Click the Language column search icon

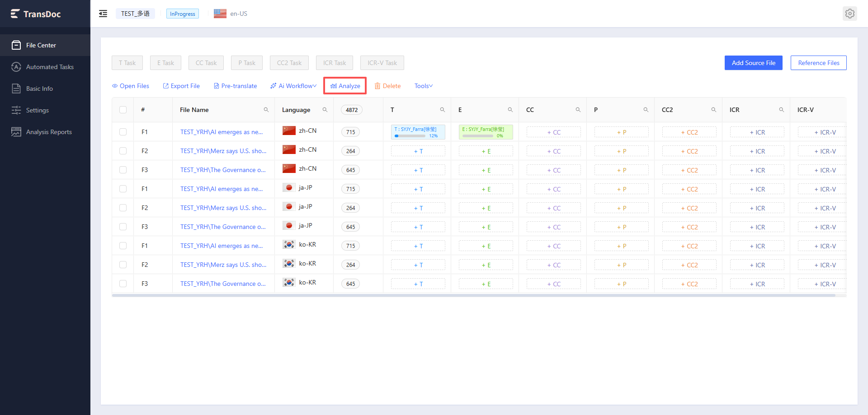[325, 110]
